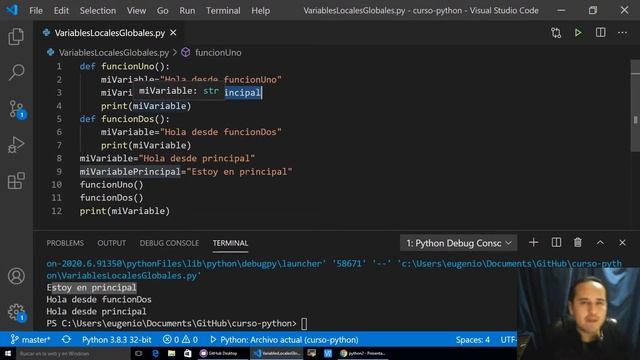Click Windows Start button

[x=8, y=353]
